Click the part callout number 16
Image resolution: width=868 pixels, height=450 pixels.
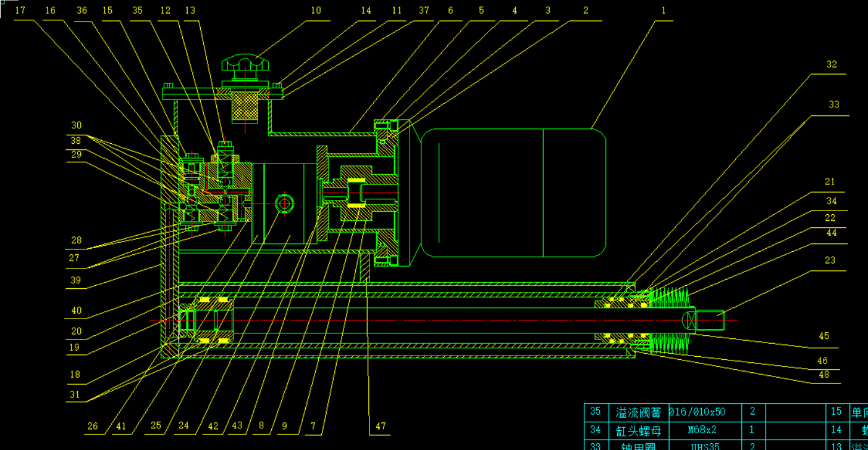coord(51,10)
